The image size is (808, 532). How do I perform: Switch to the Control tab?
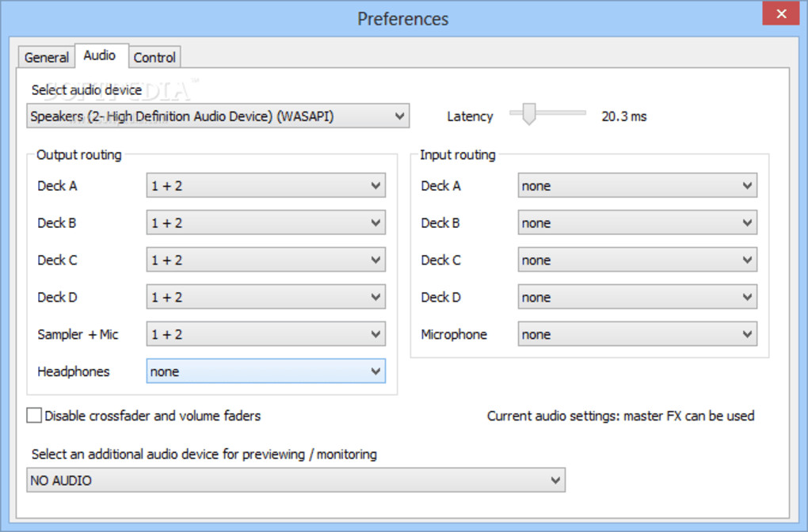154,57
